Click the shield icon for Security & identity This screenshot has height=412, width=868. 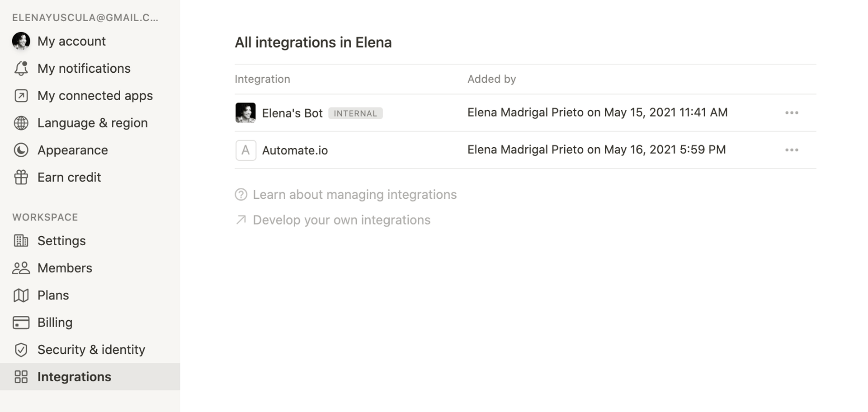pyautogui.click(x=21, y=350)
